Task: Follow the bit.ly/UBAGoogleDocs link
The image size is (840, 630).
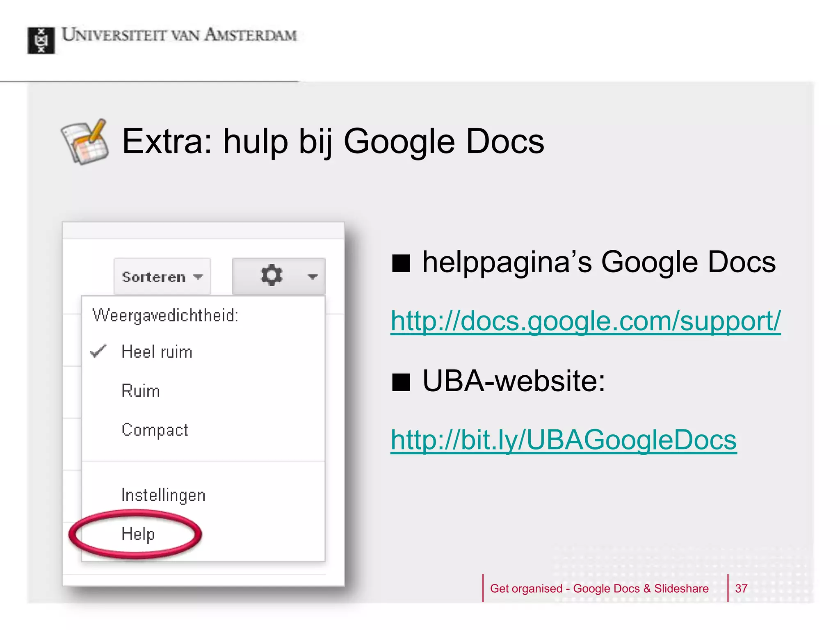Action: (564, 440)
